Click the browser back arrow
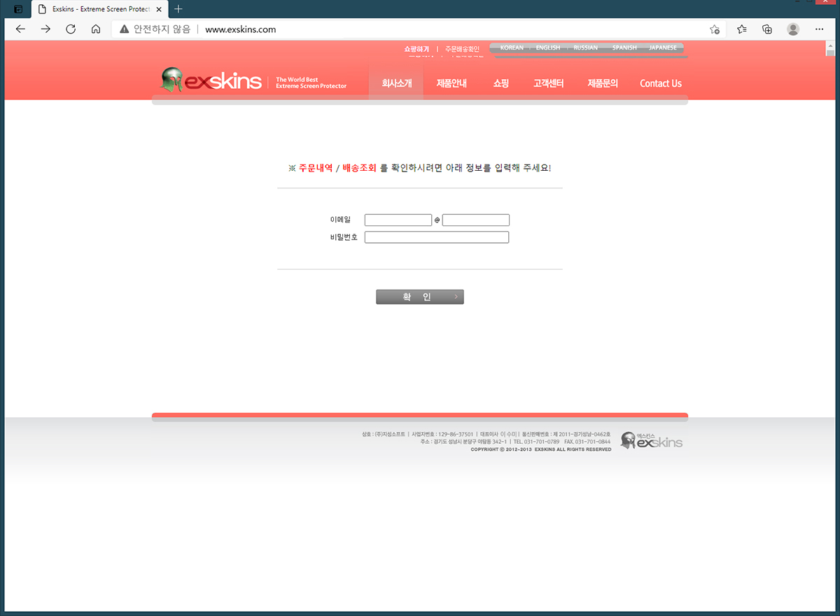This screenshot has height=616, width=840. (20, 29)
